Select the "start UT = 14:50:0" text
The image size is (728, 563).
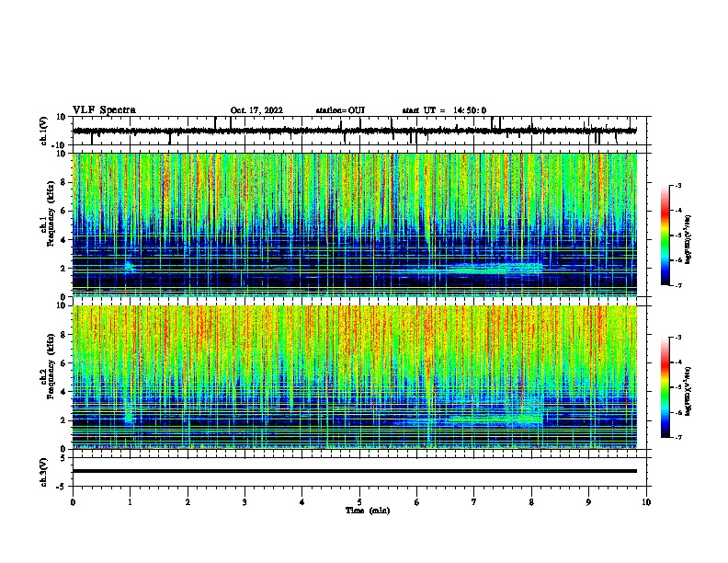[444, 110]
